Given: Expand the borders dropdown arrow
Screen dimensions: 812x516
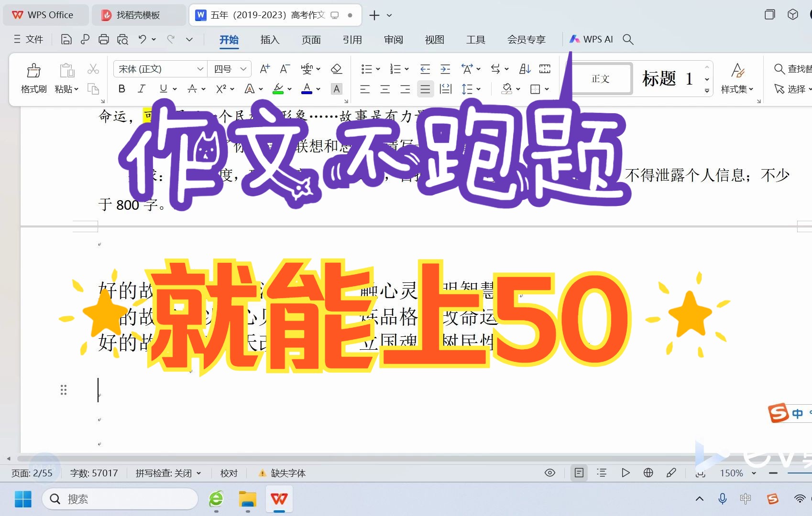Looking at the screenshot, I should pos(547,89).
